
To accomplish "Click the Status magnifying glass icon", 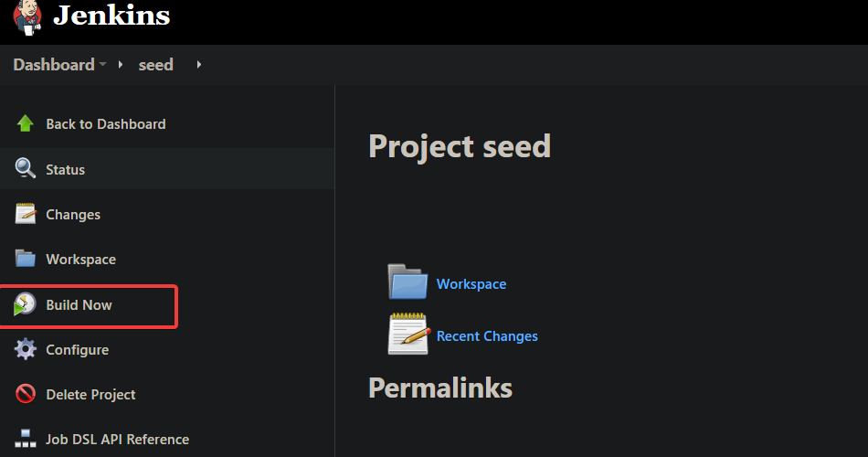I will (x=25, y=168).
